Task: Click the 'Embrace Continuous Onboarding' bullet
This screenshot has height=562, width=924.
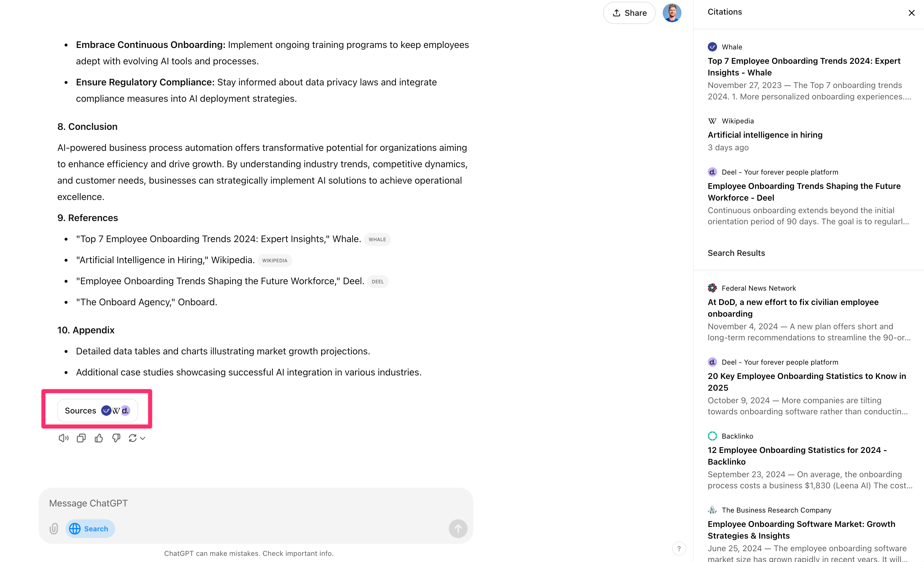Action: pyautogui.click(x=272, y=53)
